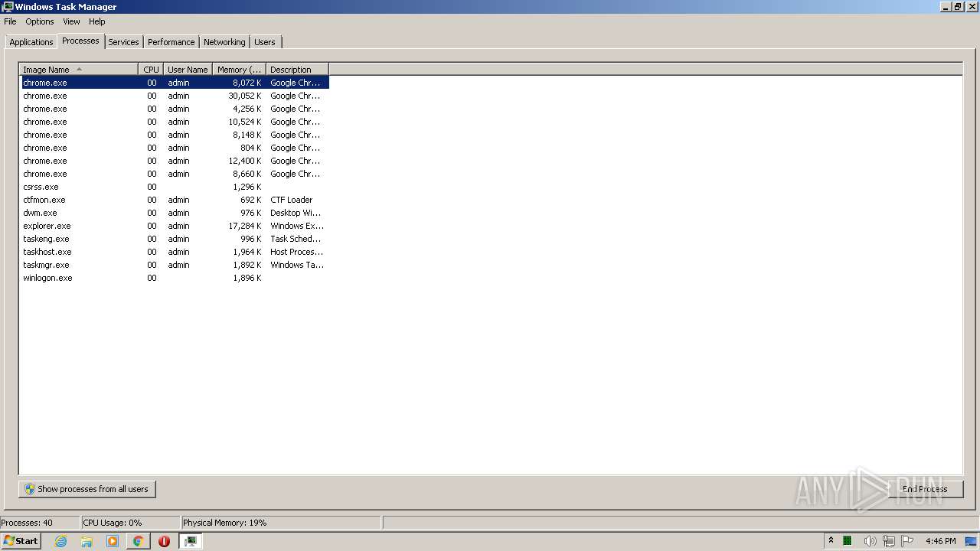980x551 pixels.
Task: Switch to the Applications tab
Action: 31,42
